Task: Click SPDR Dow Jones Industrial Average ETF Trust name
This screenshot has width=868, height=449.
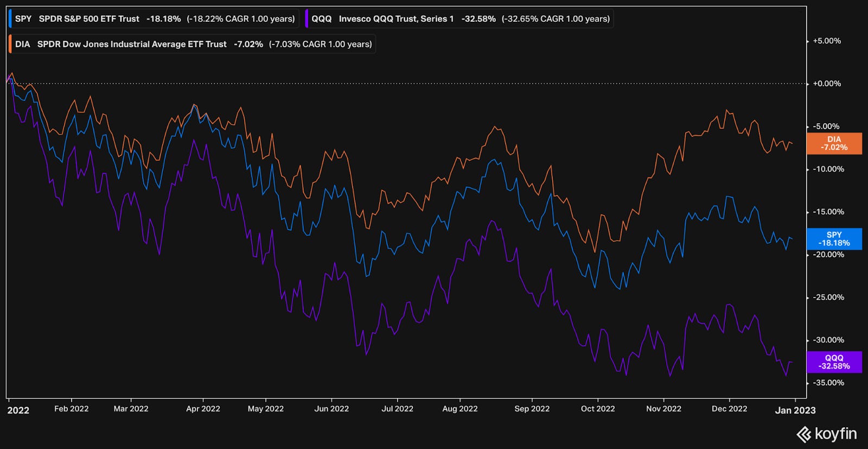Action: tap(132, 44)
